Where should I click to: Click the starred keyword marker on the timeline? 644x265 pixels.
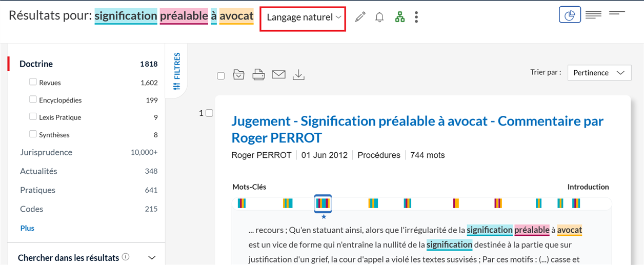click(x=323, y=204)
